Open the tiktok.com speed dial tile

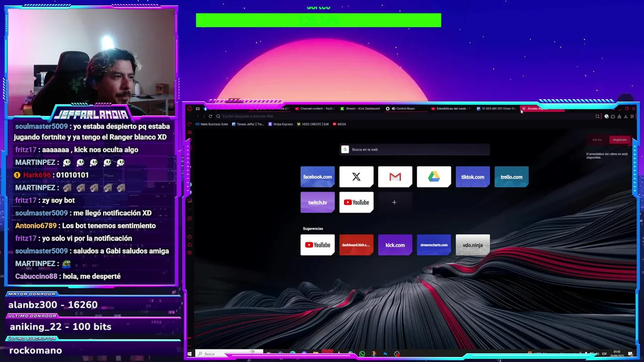[472, 177]
